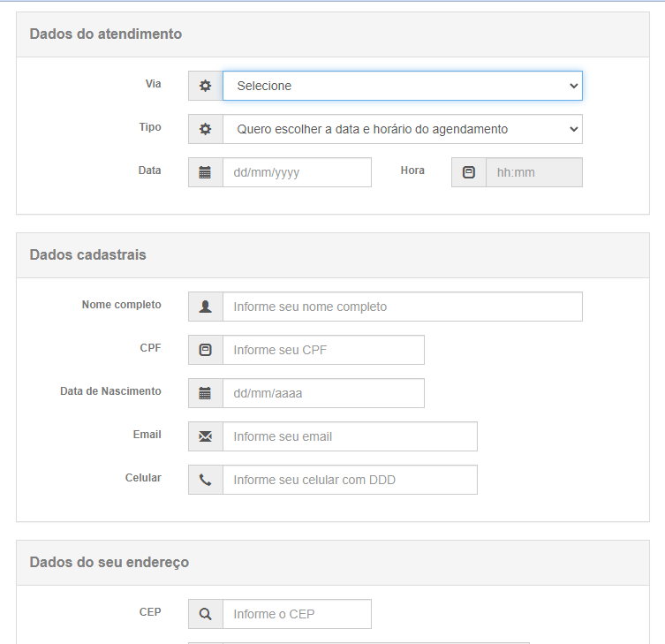The image size is (665, 644).
Task: Click into the Nome completo input
Action: pyautogui.click(x=402, y=307)
